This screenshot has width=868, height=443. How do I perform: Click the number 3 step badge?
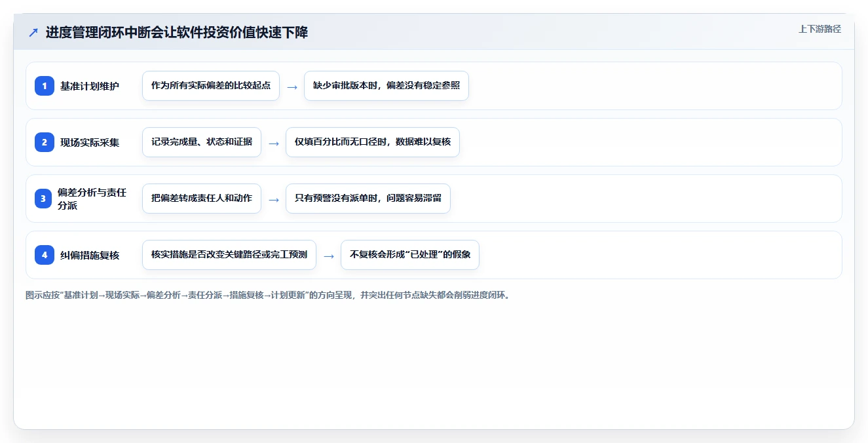45,199
